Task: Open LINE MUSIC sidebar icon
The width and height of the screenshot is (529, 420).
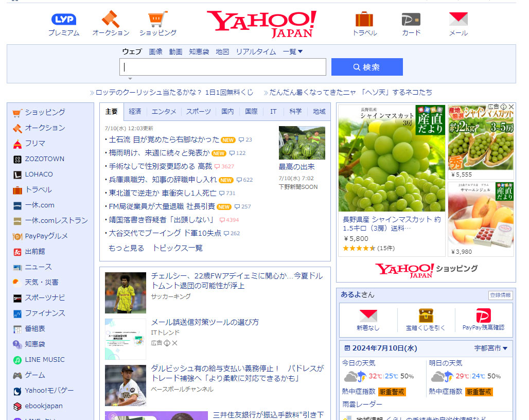Action: pos(17,360)
